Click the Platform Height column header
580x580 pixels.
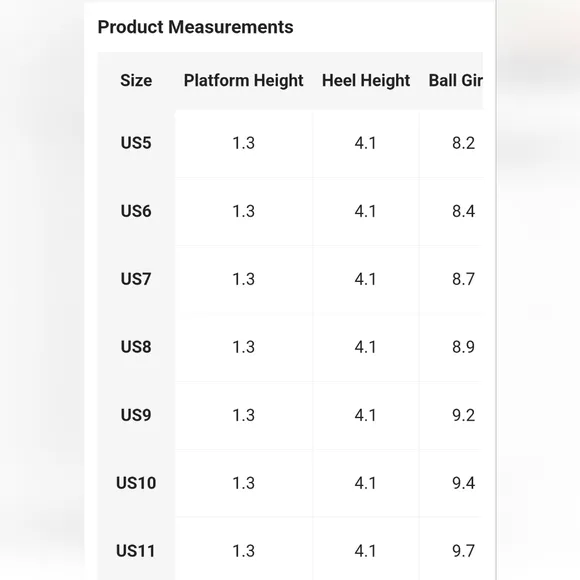[x=244, y=81]
